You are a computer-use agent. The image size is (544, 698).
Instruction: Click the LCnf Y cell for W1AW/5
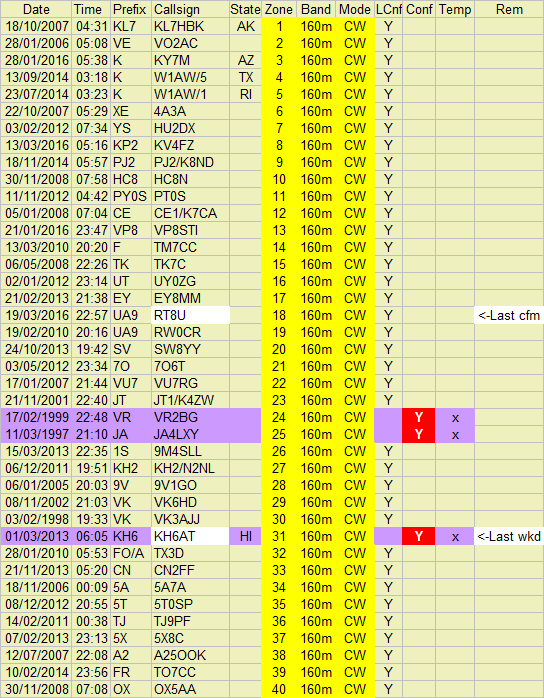click(388, 77)
